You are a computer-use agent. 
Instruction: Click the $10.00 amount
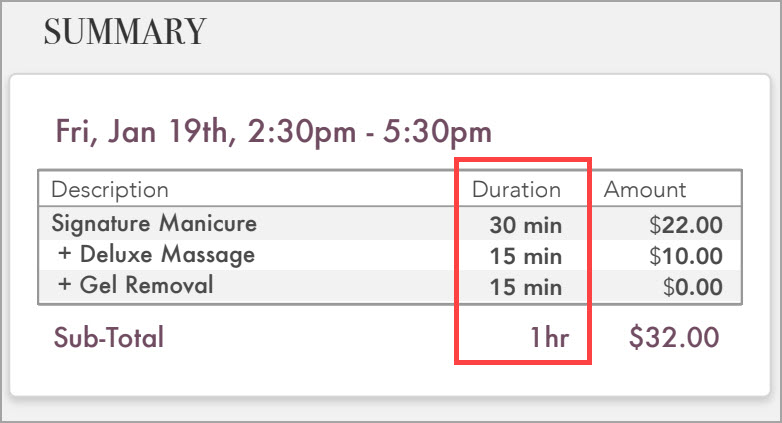pyautogui.click(x=686, y=256)
